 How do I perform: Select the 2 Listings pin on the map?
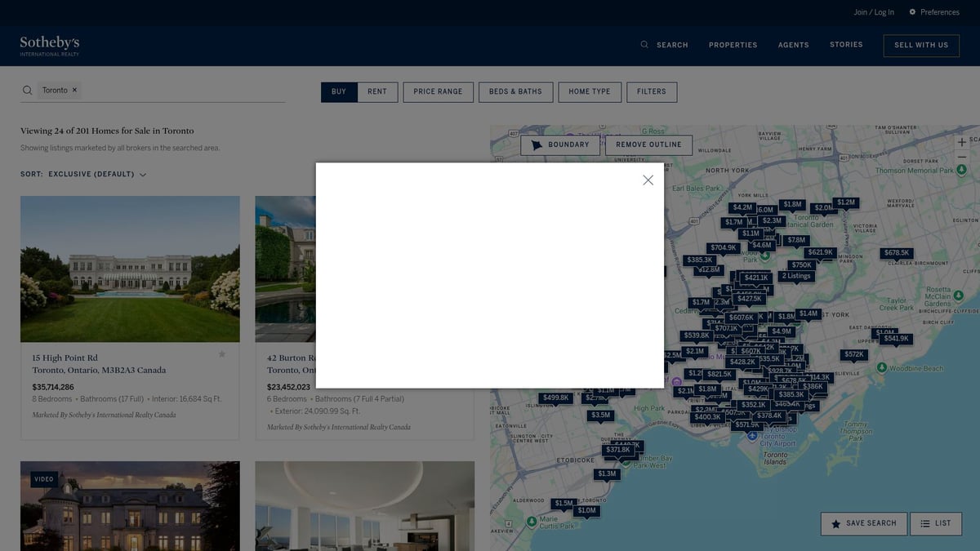pyautogui.click(x=797, y=276)
